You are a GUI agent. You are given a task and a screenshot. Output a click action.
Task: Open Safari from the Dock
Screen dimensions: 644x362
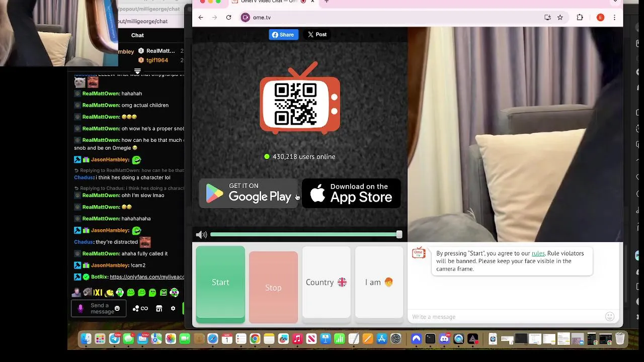[x=212, y=339]
